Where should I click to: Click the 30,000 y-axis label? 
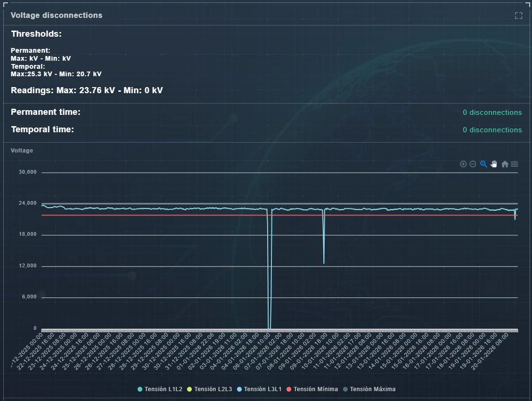coord(27,172)
